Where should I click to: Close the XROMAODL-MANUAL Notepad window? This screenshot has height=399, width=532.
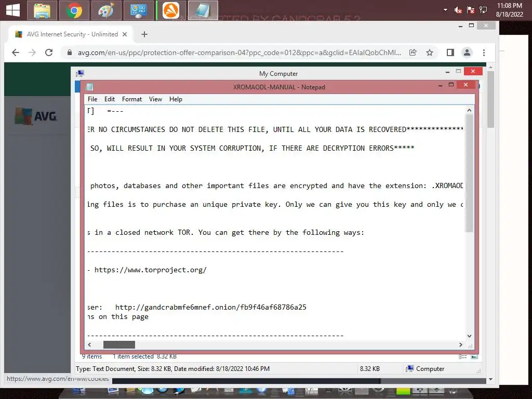click(x=465, y=85)
